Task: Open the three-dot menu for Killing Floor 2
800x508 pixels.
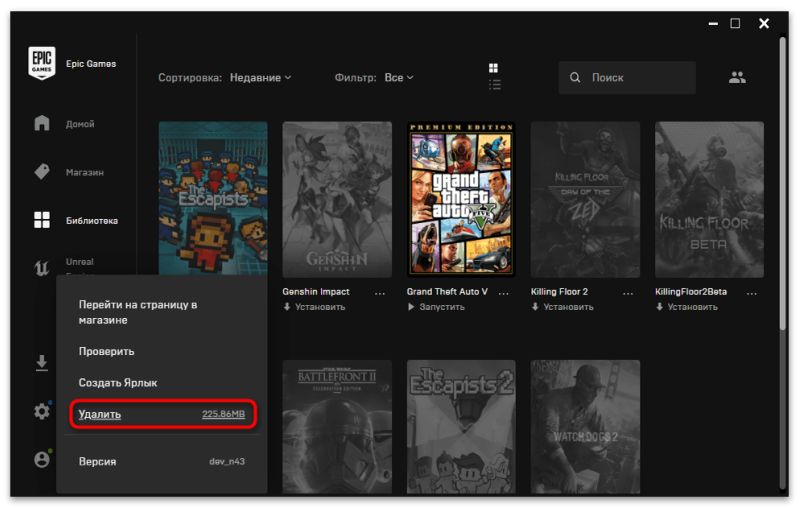Action: (x=628, y=293)
